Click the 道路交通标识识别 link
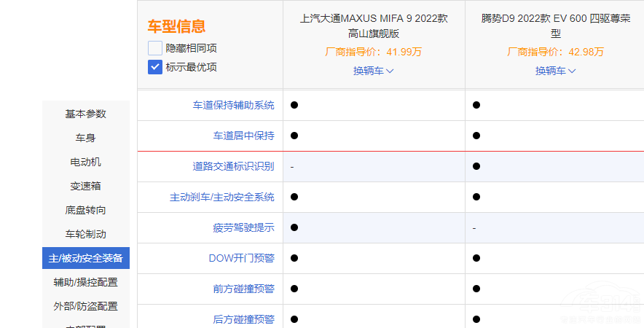The image size is (644, 328). click(233, 166)
